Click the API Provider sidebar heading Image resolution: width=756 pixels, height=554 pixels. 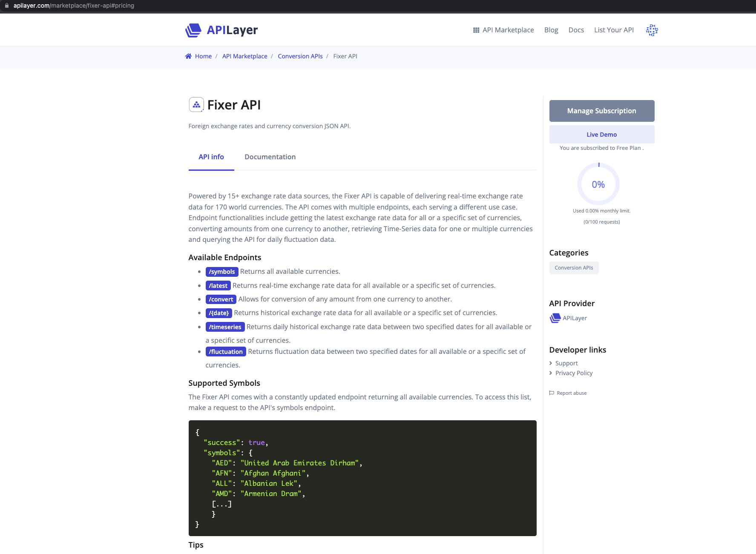click(572, 303)
